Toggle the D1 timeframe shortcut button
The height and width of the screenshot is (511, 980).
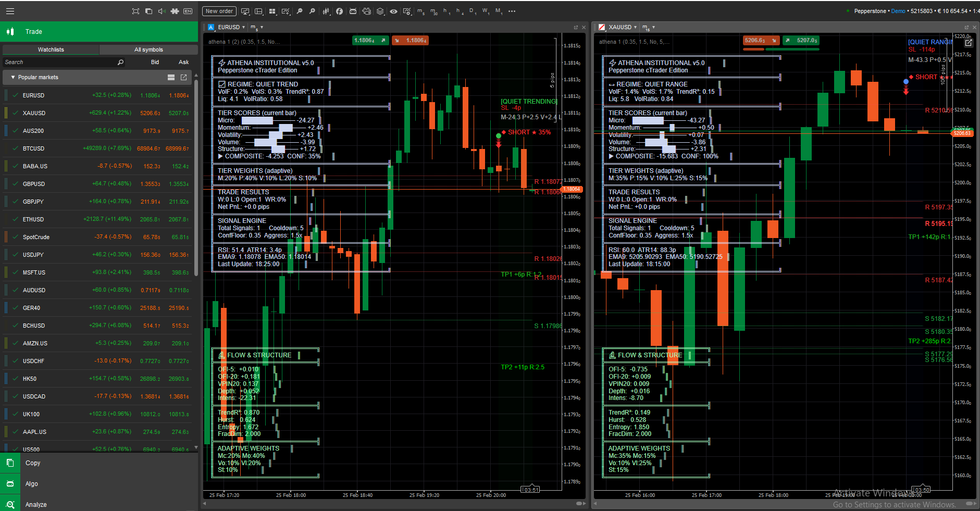pyautogui.click(x=472, y=11)
